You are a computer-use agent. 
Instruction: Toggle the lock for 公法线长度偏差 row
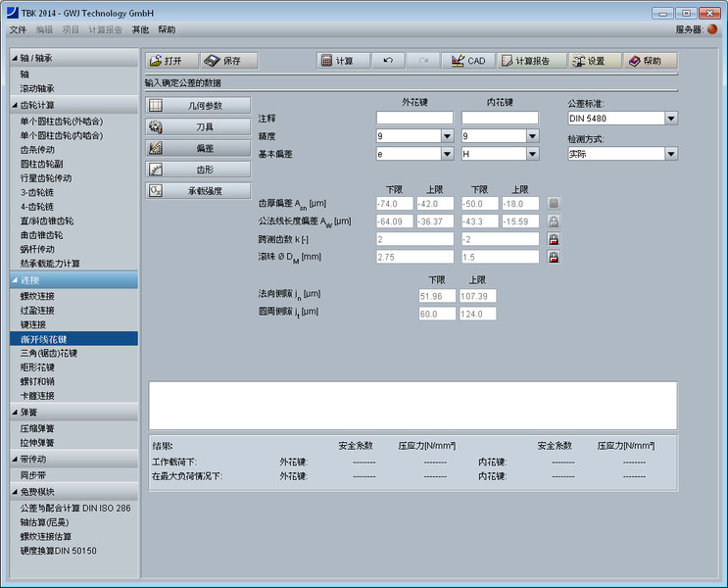[554, 221]
